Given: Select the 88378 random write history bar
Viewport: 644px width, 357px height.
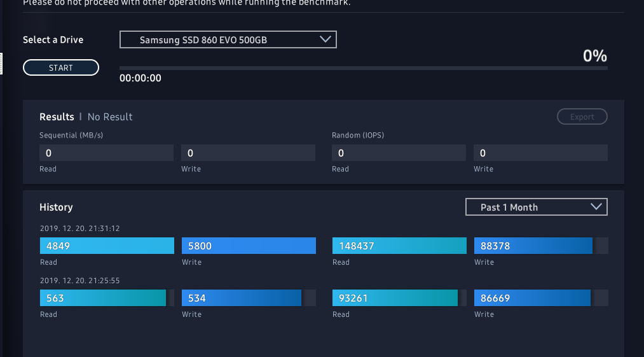Looking at the screenshot, I should coord(533,246).
